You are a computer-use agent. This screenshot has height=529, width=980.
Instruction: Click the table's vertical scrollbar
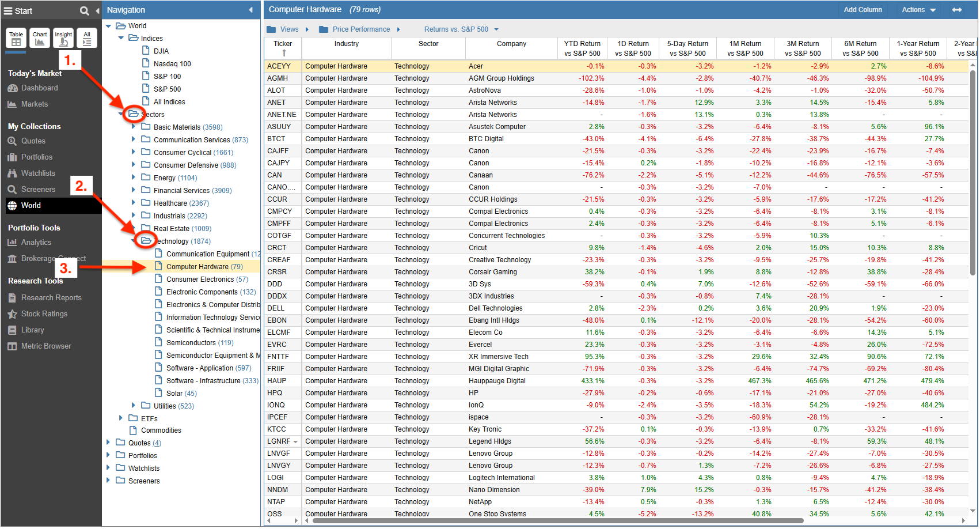(973, 173)
